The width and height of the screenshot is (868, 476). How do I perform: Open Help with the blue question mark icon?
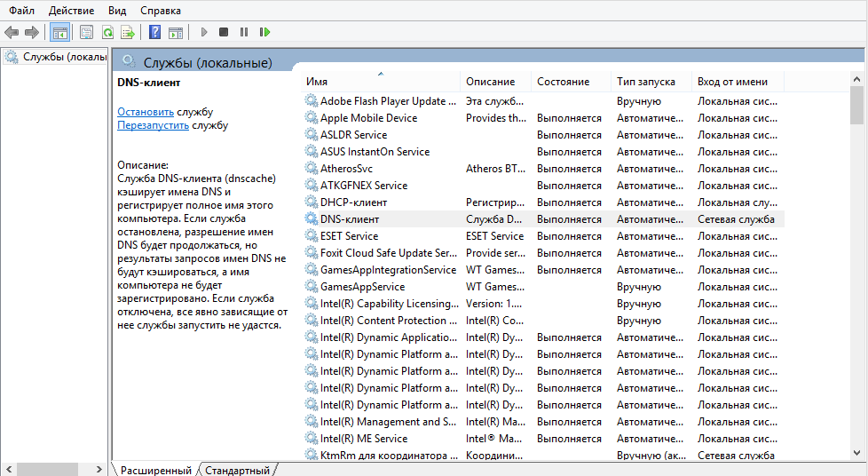(x=154, y=32)
